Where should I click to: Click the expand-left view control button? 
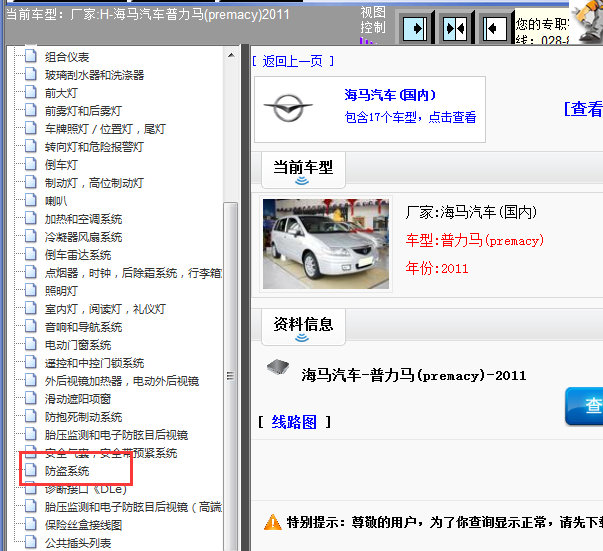(x=494, y=28)
